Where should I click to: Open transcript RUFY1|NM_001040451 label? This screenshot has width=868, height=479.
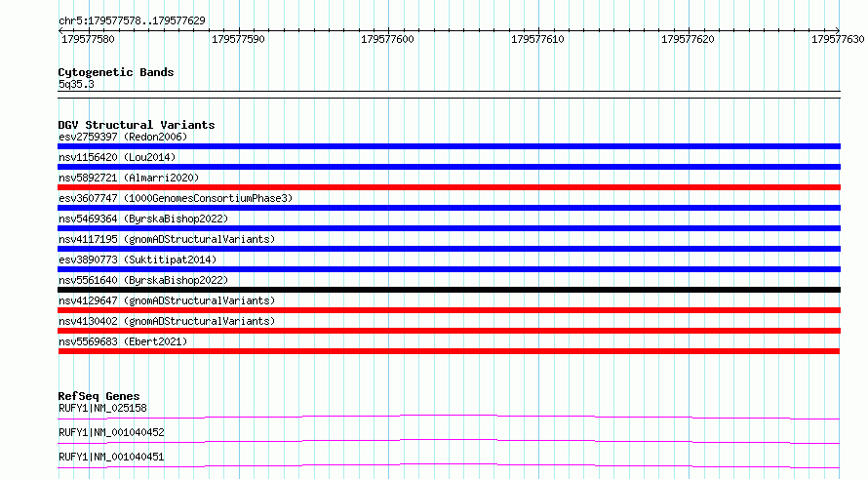point(111,457)
